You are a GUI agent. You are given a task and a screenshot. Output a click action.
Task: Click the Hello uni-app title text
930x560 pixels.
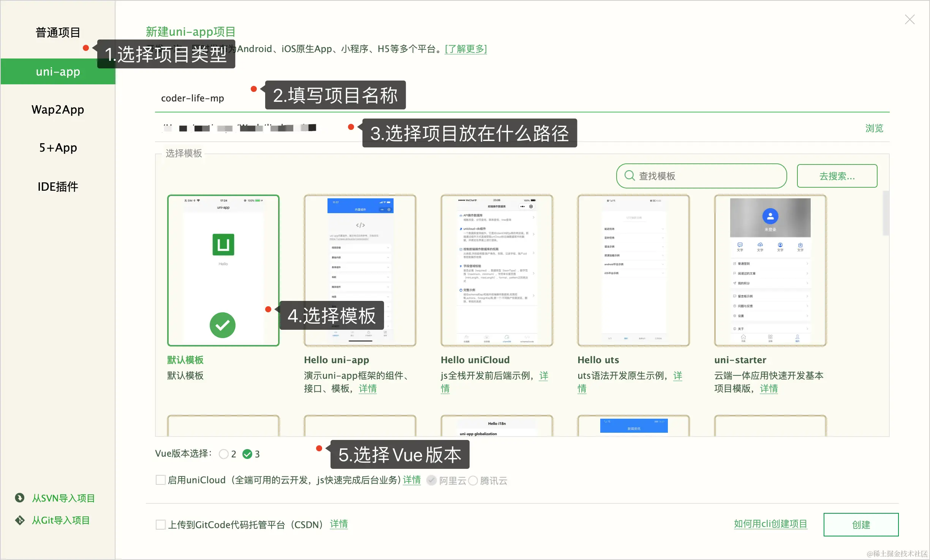click(337, 360)
